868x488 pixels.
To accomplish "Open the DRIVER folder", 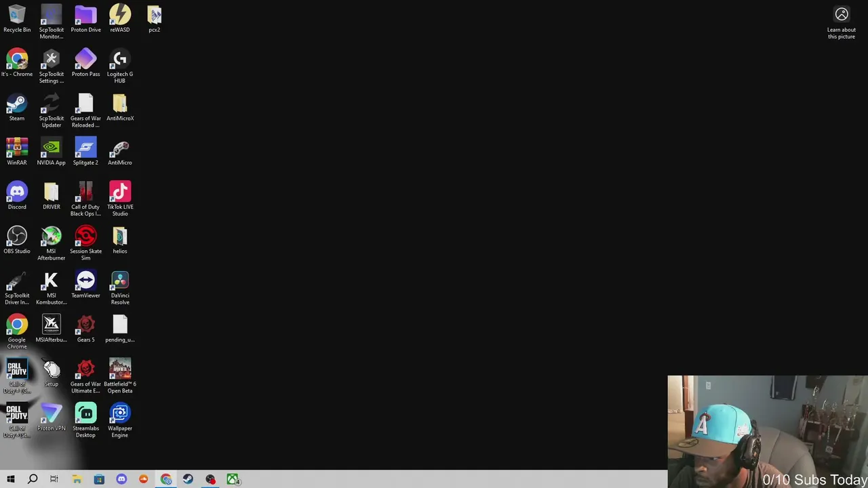I will pyautogui.click(x=52, y=195).
